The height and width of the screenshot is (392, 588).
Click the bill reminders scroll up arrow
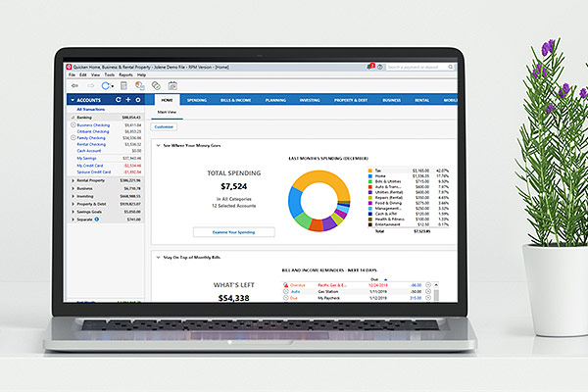436,285
